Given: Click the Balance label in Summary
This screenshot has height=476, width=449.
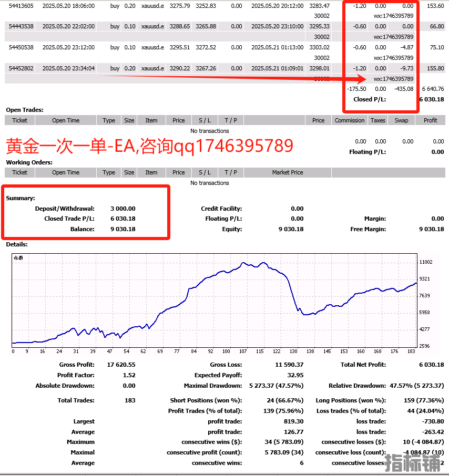Looking at the screenshot, I should pos(83,229).
